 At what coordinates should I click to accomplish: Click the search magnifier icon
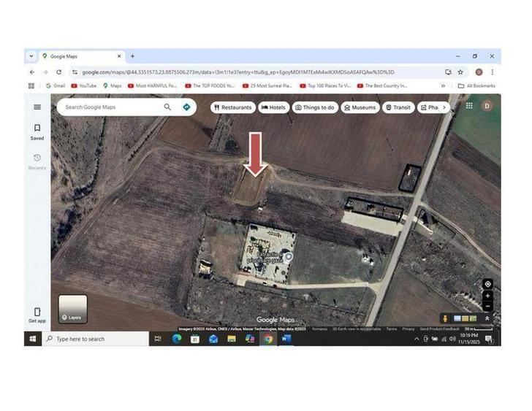167,107
